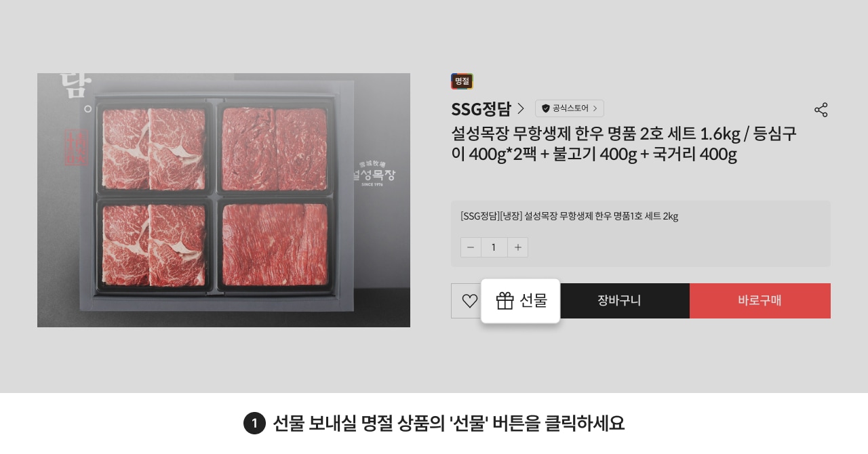Open the 공식스토어 official store badge
This screenshot has height=454, width=868.
[570, 108]
